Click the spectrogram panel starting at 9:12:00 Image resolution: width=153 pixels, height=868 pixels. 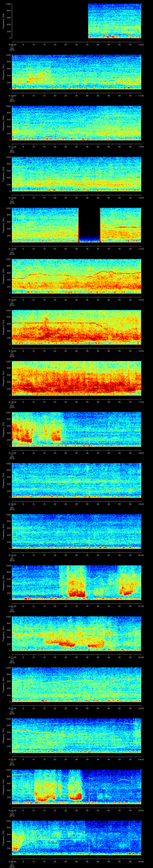(x=77, y=174)
